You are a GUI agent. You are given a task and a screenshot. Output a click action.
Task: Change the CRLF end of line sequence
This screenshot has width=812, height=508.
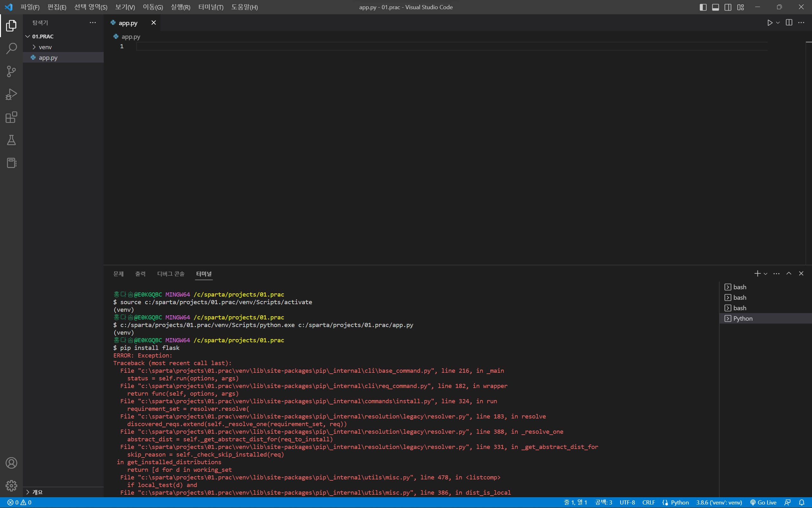(x=649, y=503)
